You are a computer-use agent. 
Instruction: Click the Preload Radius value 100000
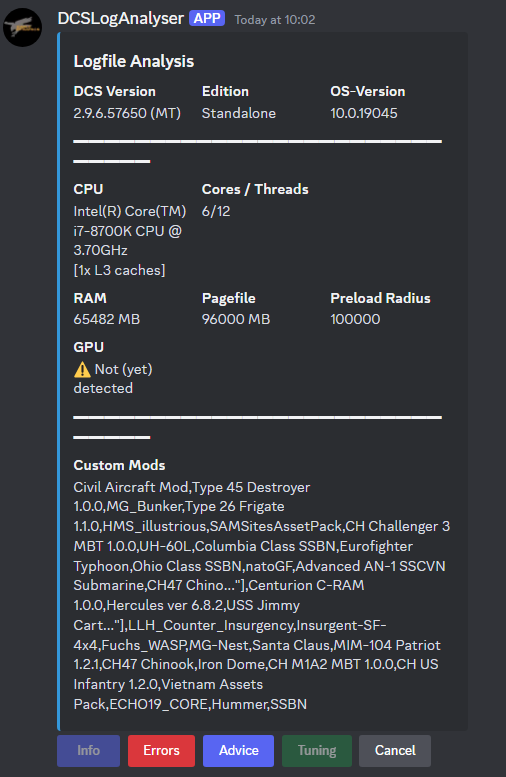[355, 319]
